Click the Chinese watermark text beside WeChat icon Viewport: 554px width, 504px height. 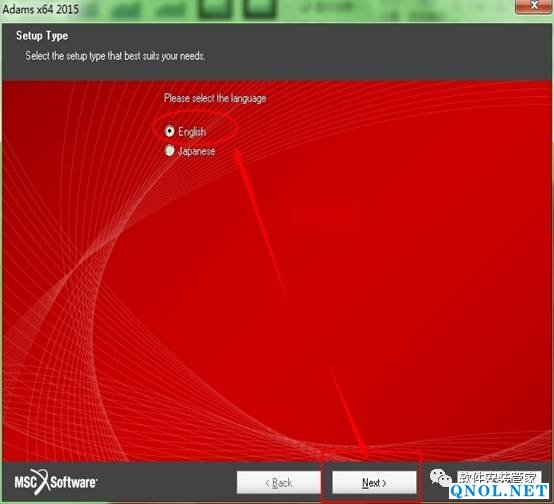click(499, 477)
